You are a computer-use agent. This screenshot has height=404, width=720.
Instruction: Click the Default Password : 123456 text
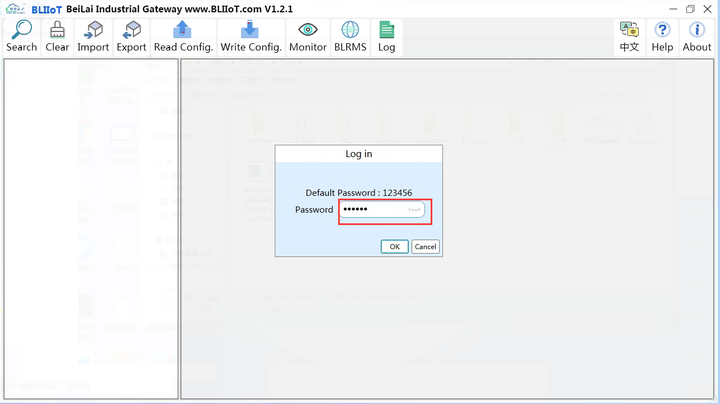[x=359, y=193]
